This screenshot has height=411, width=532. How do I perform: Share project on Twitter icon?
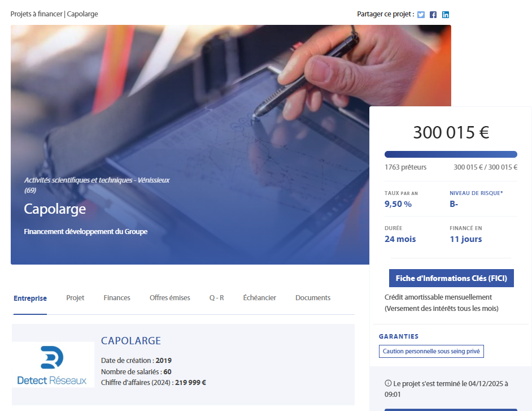coord(421,15)
